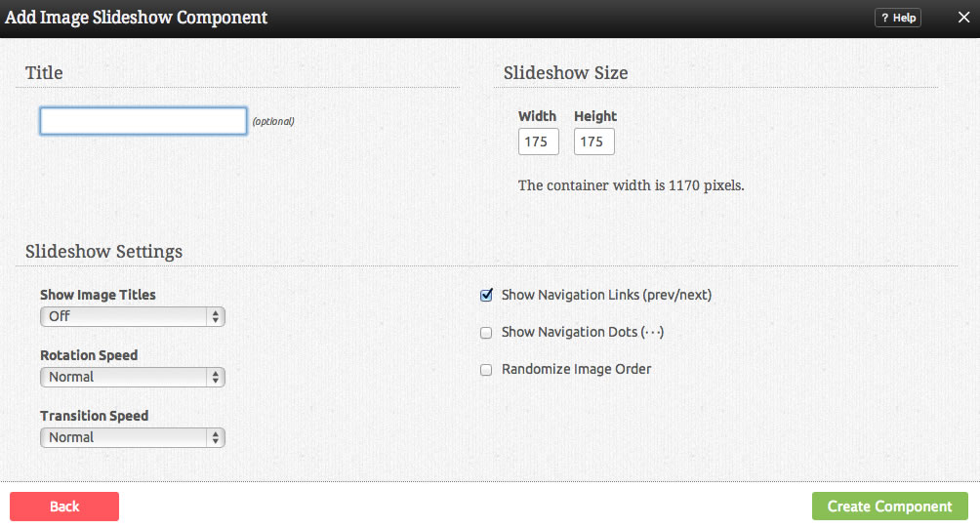Click the green Create Component button
Viewport: 980px width, 528px height.
point(889,507)
